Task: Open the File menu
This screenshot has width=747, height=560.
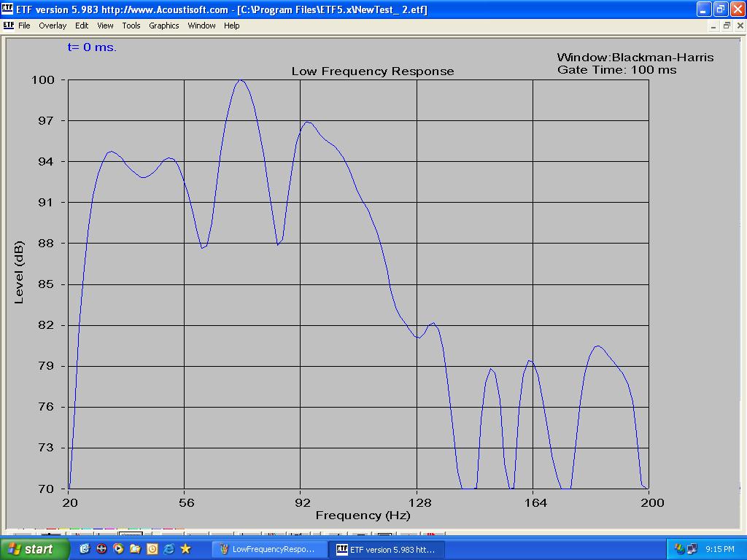Action: [24, 26]
